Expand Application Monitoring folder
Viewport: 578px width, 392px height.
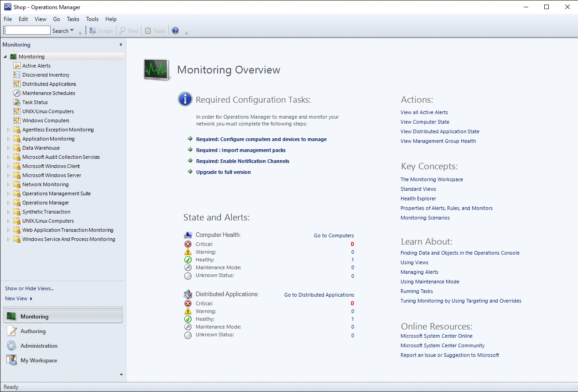[8, 139]
